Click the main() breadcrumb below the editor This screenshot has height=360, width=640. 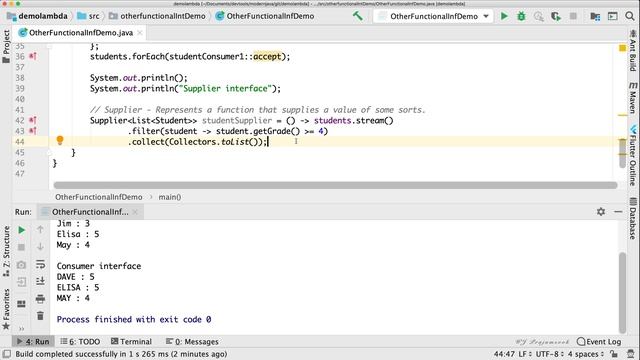click(170, 197)
